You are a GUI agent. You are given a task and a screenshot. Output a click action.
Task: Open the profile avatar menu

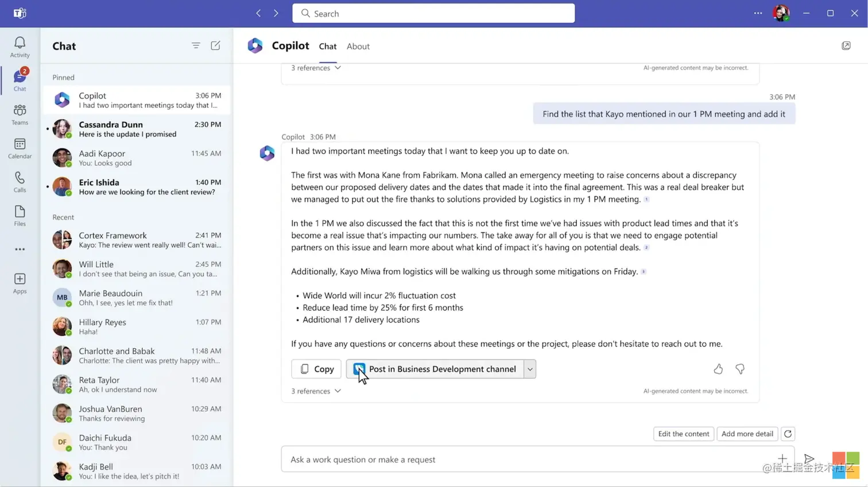781,13
